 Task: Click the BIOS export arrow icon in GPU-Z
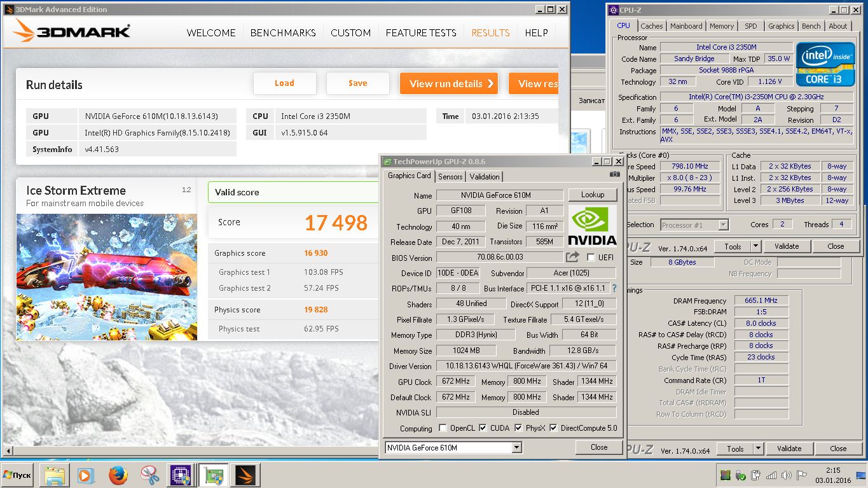573,257
